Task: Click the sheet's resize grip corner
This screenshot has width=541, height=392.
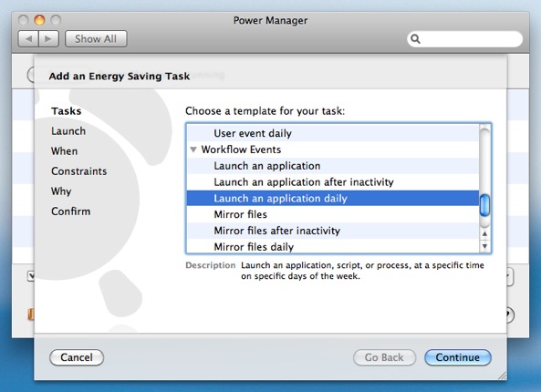Action: pyautogui.click(x=502, y=376)
